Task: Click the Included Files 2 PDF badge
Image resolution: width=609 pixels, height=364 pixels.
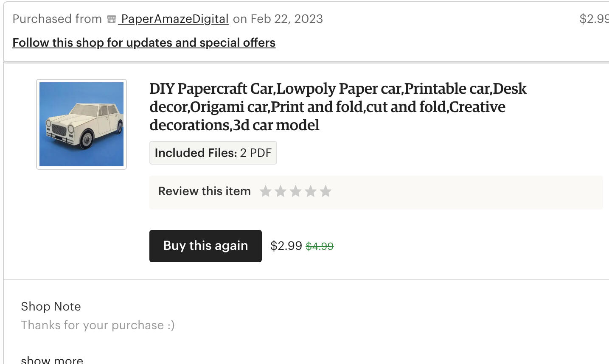Action: click(x=213, y=153)
